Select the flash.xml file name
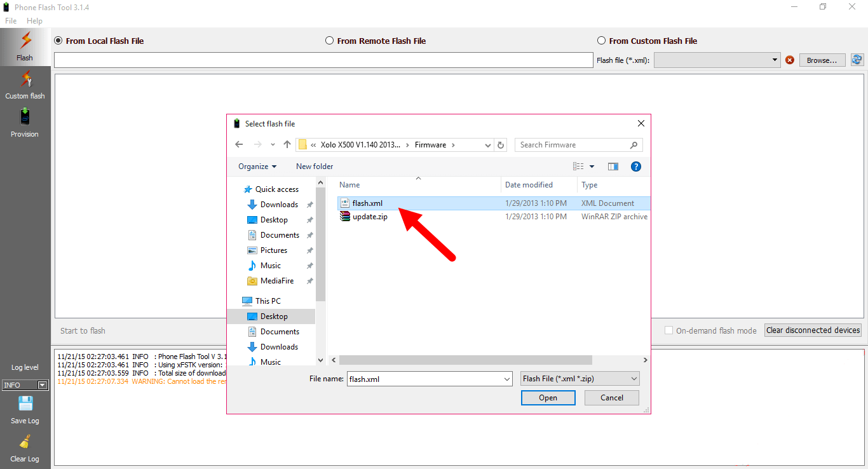The image size is (868, 469). click(367, 203)
